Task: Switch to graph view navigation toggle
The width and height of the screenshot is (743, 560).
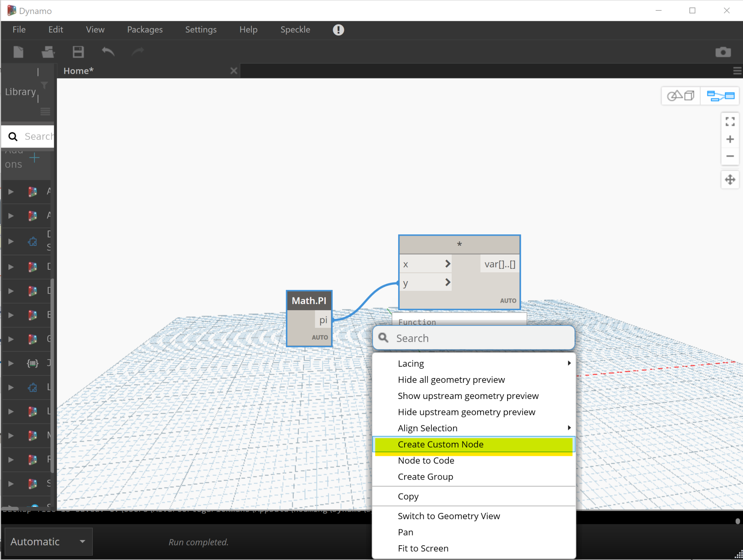Action: pos(720,96)
